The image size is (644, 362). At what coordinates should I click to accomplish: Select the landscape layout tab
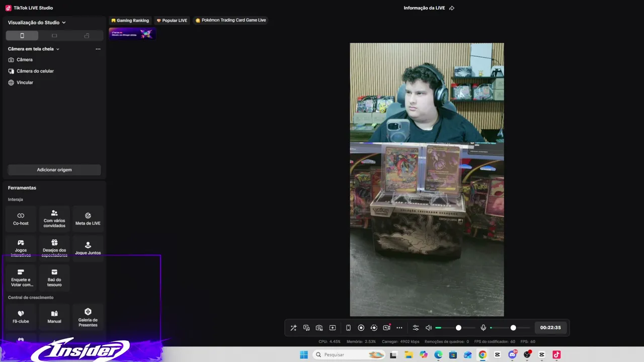click(54, 36)
